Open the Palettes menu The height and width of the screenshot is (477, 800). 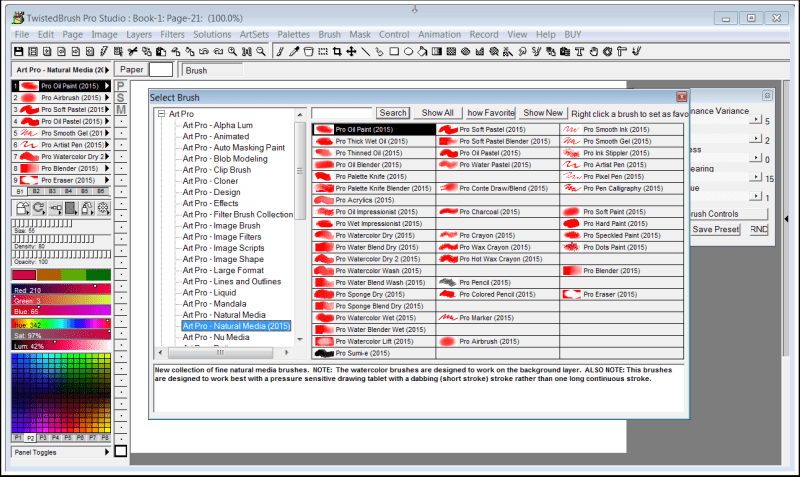coord(293,34)
